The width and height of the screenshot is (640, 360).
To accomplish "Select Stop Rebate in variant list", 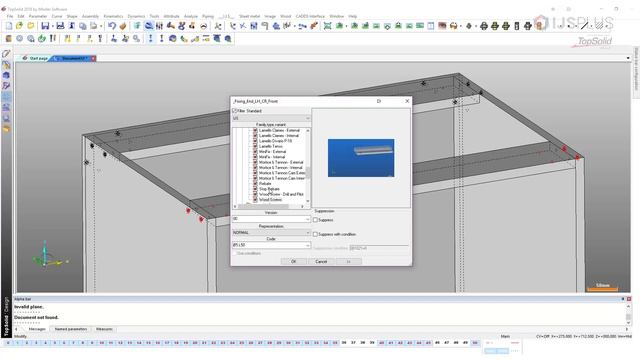I will coord(269,189).
